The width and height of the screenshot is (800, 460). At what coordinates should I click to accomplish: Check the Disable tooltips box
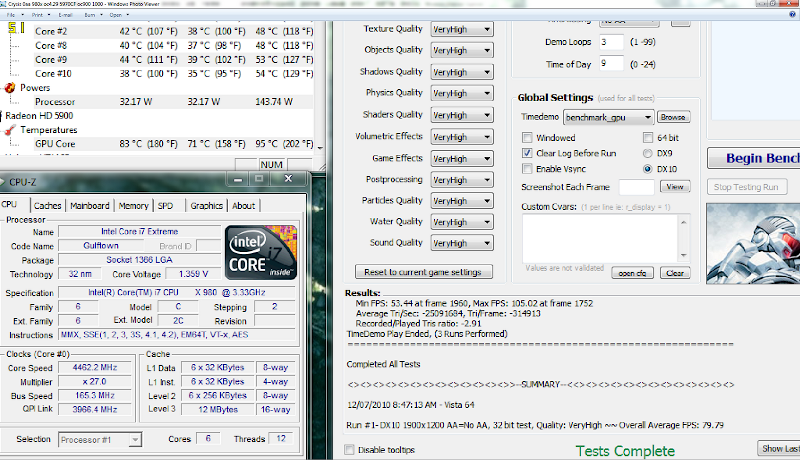pyautogui.click(x=349, y=449)
